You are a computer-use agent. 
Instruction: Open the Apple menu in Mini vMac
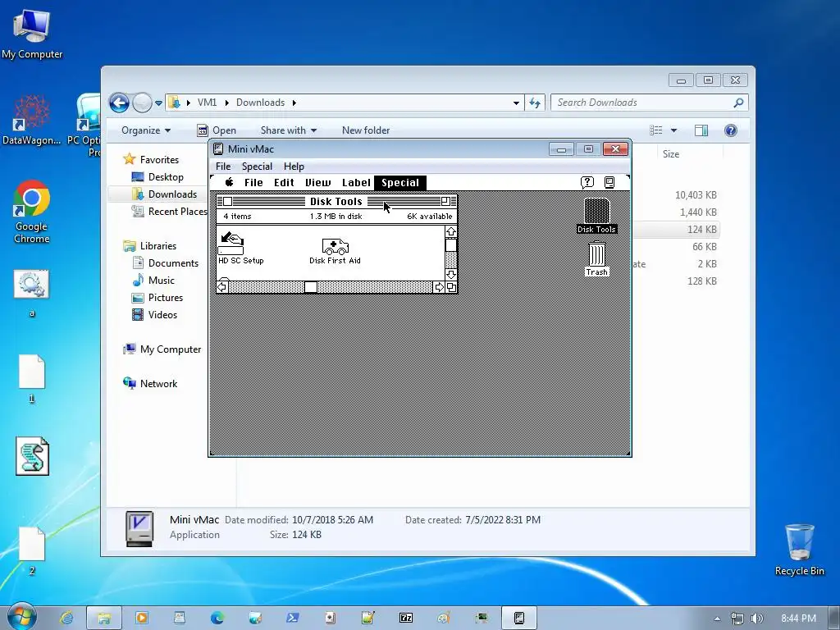[x=230, y=182]
